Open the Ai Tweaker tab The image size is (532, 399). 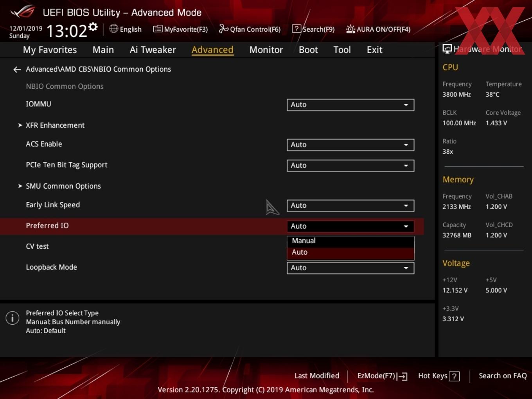pyautogui.click(x=153, y=50)
